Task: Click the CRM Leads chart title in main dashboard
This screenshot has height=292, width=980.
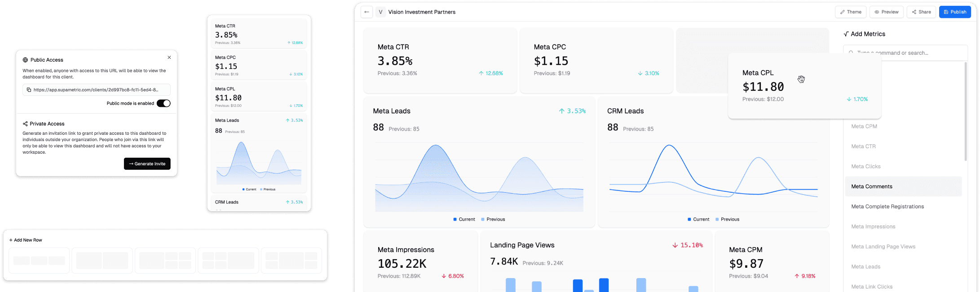Action: click(626, 111)
